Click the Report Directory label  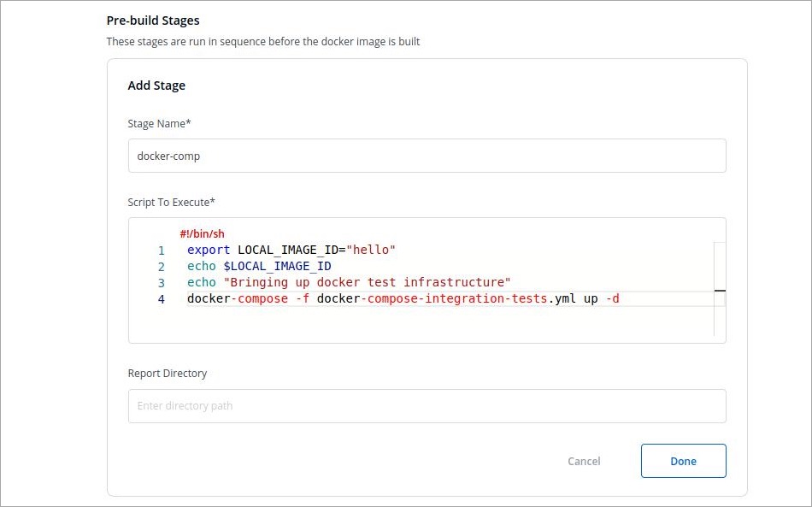(x=167, y=373)
